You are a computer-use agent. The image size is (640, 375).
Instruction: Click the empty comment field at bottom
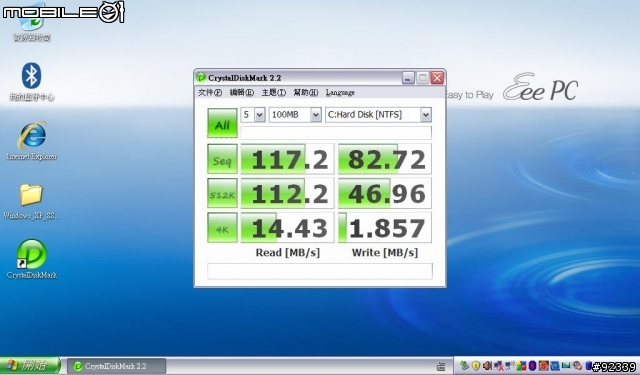click(x=320, y=271)
